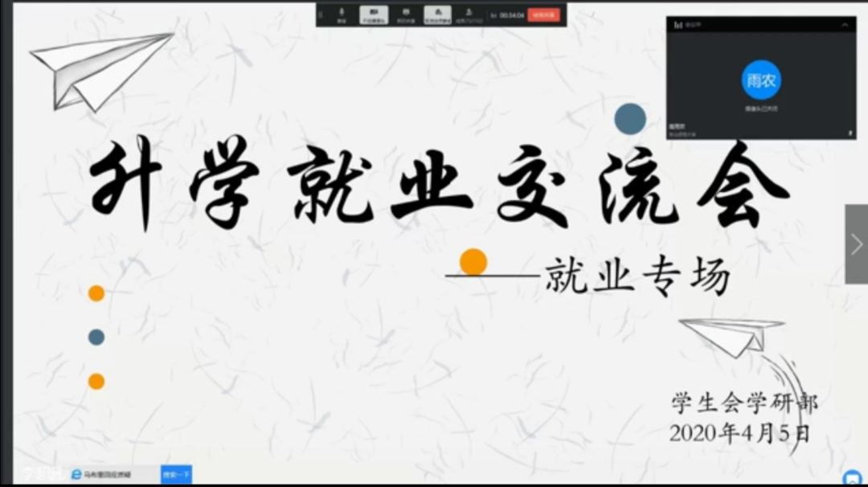Click the Internet Explorer icon in the bottom bar
Image resolution: width=868 pixels, height=487 pixels.
click(x=77, y=475)
